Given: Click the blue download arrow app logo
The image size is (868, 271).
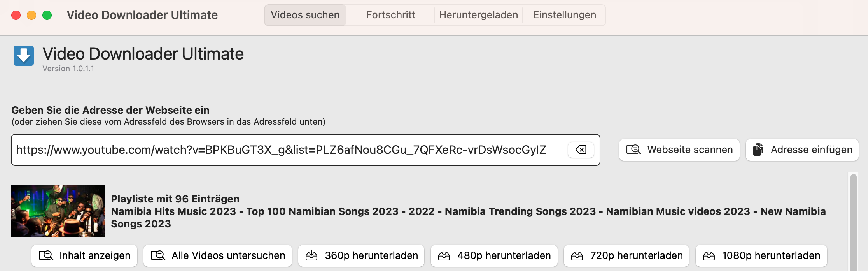Looking at the screenshot, I should [24, 56].
